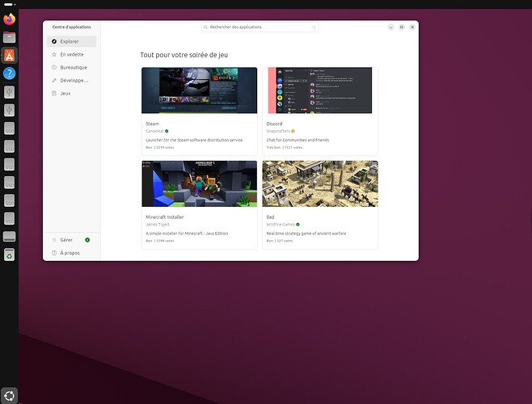The width and height of the screenshot is (532, 404).
Task: Open the Steam screenshot thumbnail
Action: (199, 90)
